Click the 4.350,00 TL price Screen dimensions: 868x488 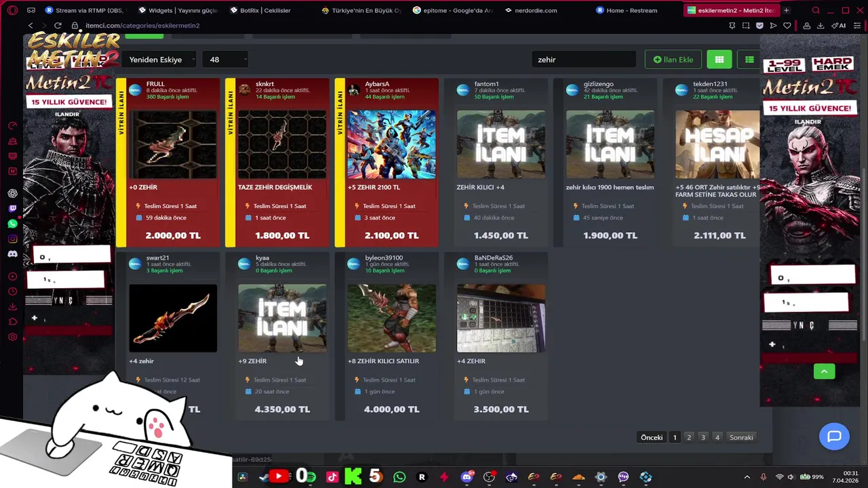click(x=282, y=409)
